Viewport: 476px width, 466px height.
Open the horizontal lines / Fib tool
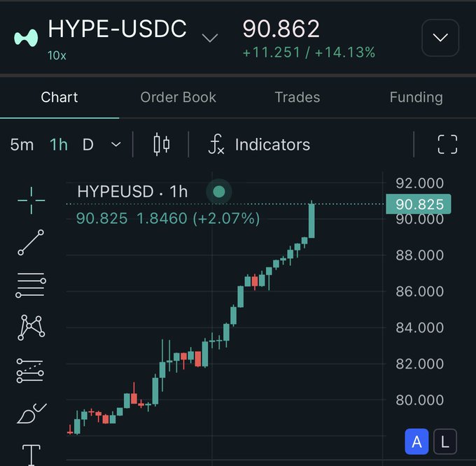[x=31, y=285]
